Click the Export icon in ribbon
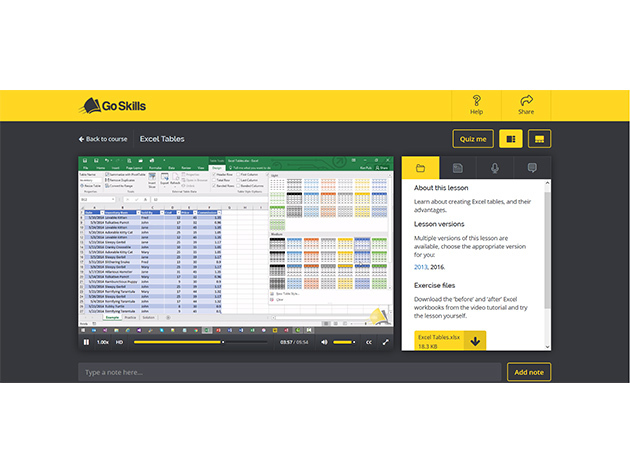 [x=165, y=180]
